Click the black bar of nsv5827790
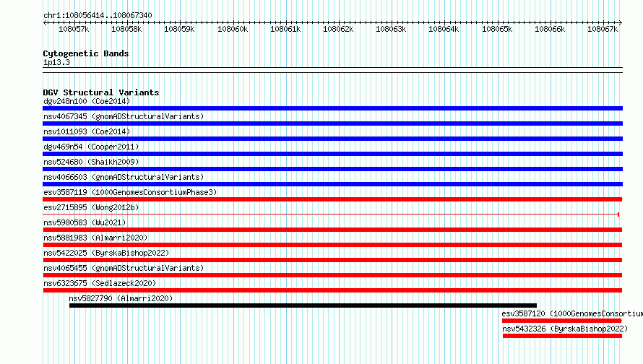Screen dimensions: 643x364 point(303,305)
